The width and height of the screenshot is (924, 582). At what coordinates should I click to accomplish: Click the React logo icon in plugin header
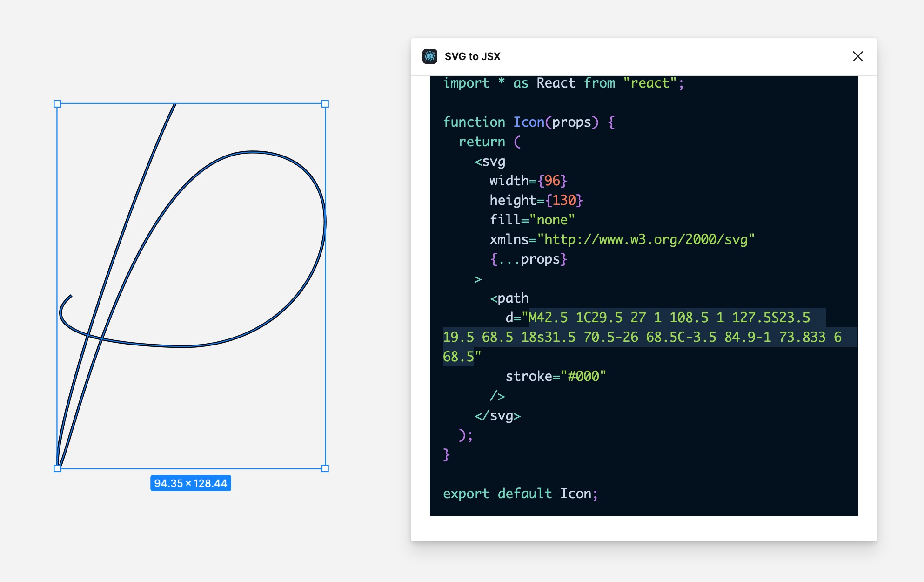[x=431, y=56]
